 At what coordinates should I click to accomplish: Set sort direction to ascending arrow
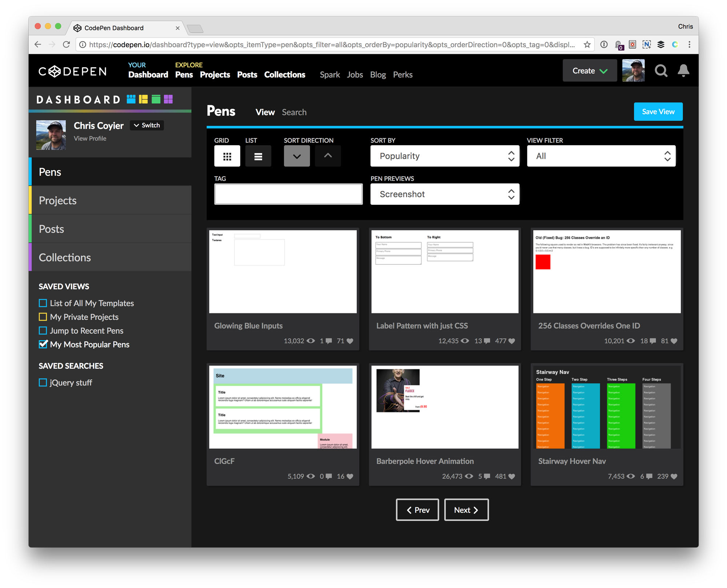coord(328,156)
